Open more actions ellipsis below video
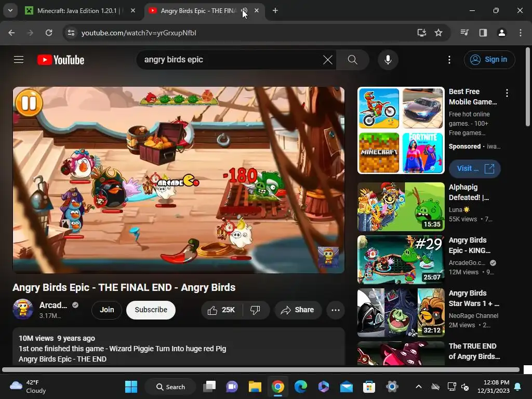 335,310
